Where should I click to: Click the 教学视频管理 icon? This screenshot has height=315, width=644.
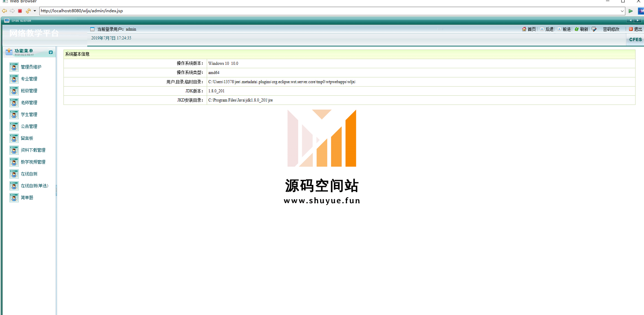click(x=14, y=162)
